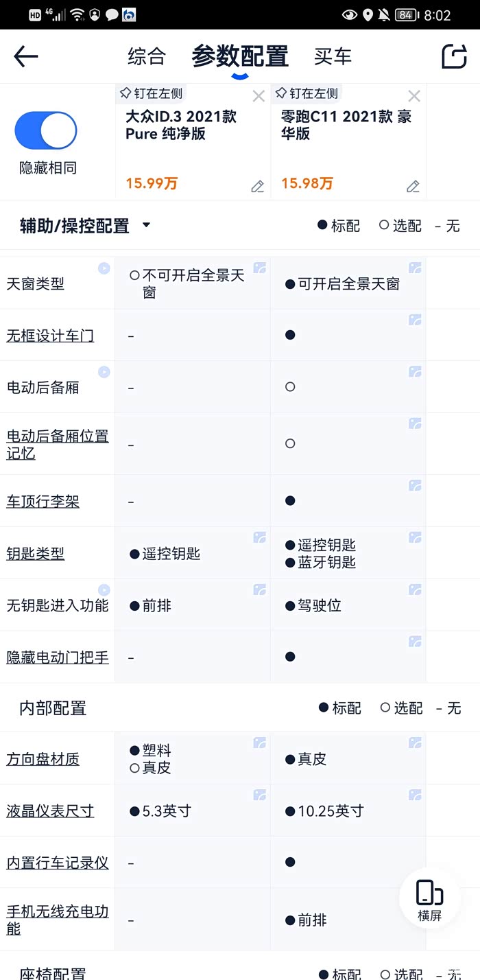Remove 大众ID.3 2021款 from comparison

[x=259, y=96]
